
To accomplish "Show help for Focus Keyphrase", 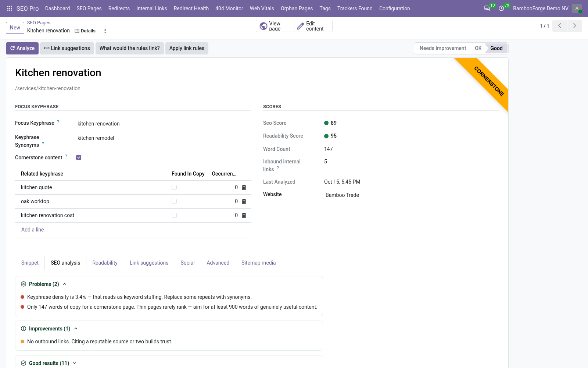I will coord(58,121).
